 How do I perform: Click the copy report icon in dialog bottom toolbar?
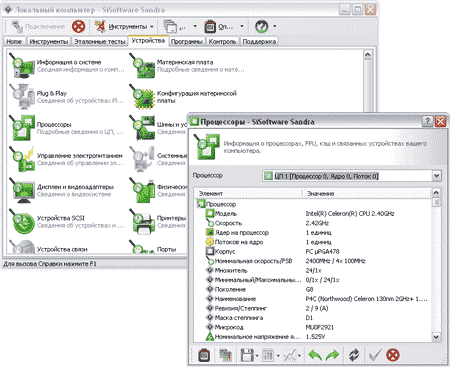225,355
